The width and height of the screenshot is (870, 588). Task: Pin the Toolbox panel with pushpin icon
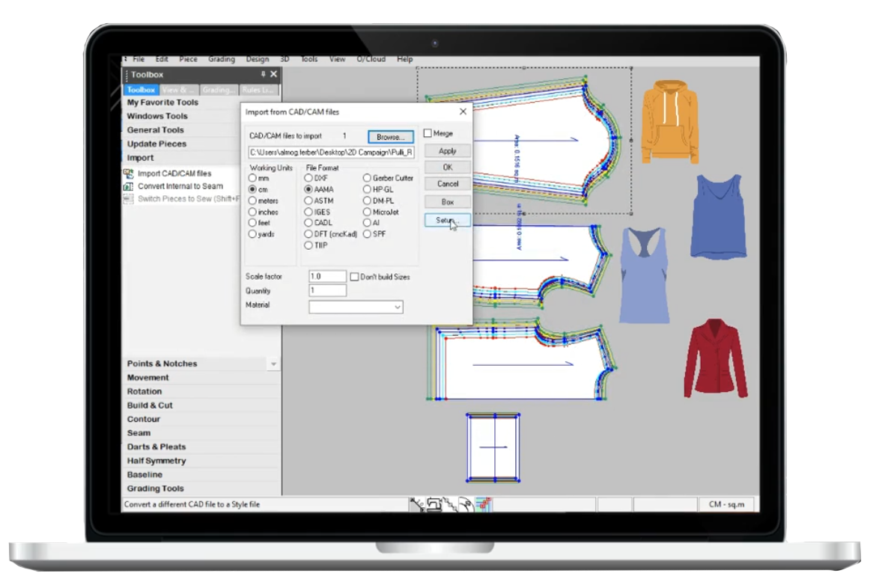pos(263,75)
